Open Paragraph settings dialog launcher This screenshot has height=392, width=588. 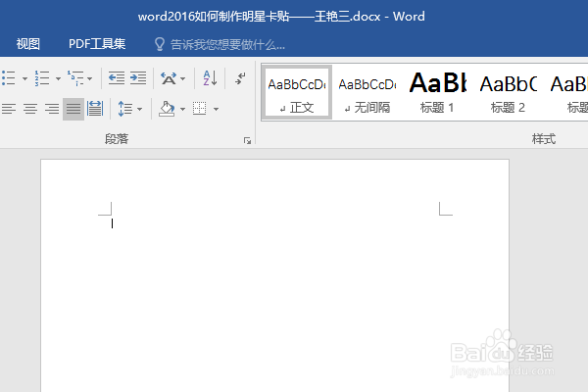pyautogui.click(x=247, y=141)
